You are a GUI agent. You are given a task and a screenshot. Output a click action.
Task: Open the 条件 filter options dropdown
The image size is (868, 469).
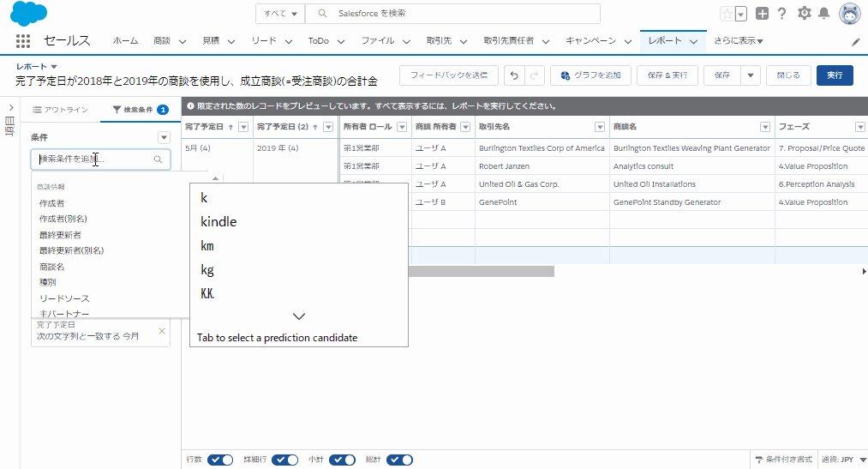[x=164, y=137]
